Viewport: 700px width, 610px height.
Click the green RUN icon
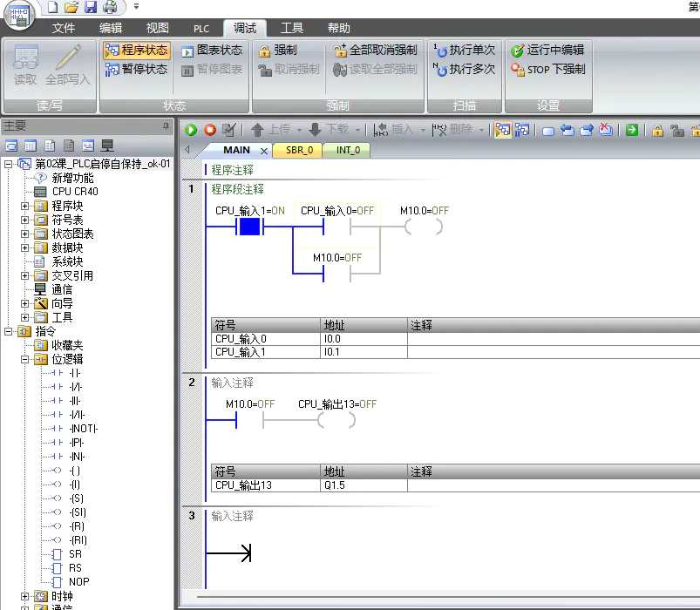tap(191, 130)
